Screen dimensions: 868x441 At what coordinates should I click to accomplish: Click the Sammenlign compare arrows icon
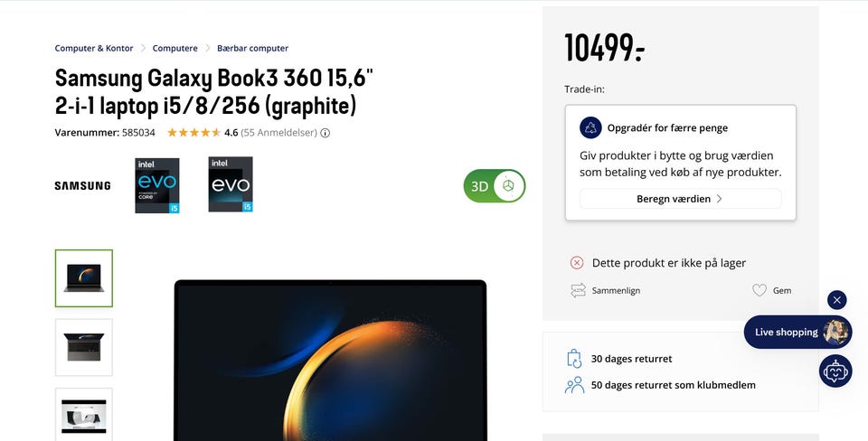pos(578,290)
